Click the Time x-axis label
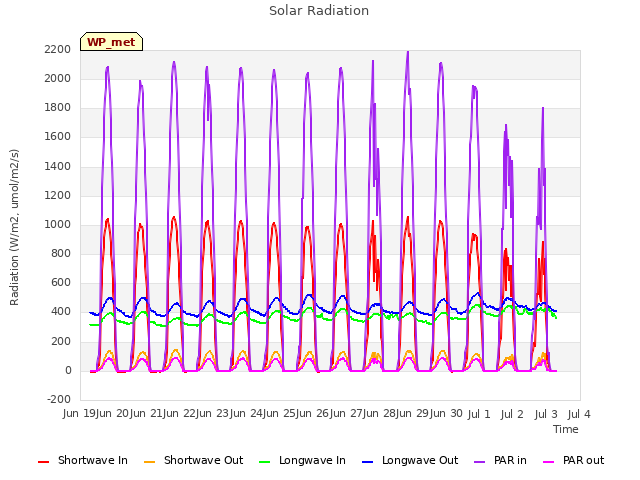Screen dimensions: 640x480 pyautogui.click(x=566, y=429)
